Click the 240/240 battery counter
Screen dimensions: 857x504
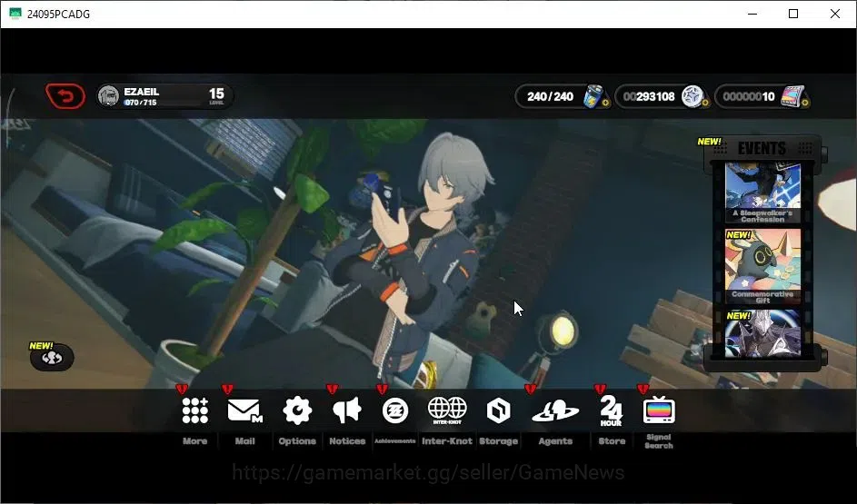click(550, 96)
